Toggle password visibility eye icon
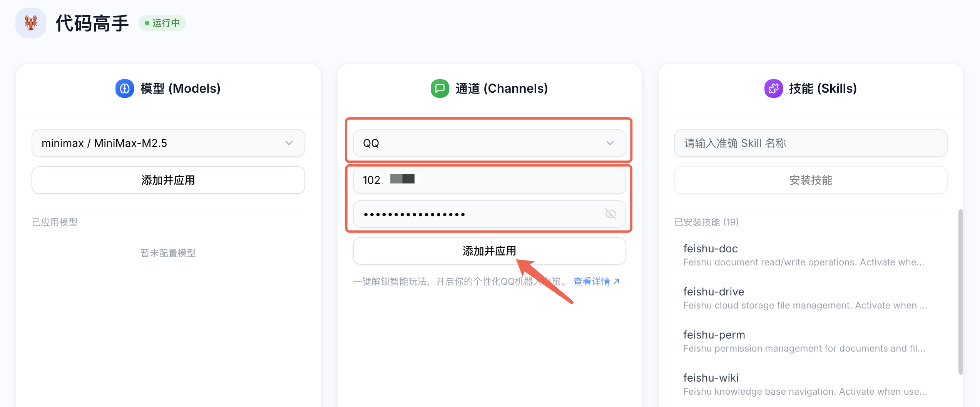 click(x=610, y=214)
